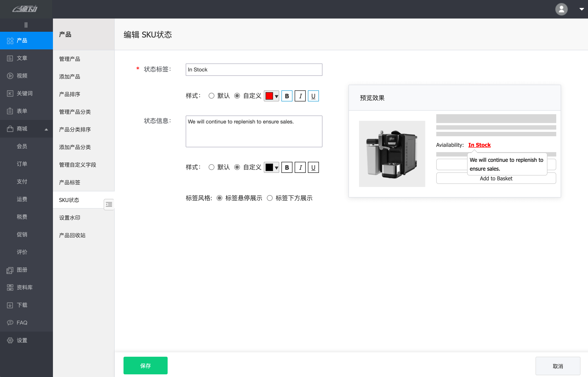Select 默认 style for status info
This screenshot has height=377, width=588.
211,167
